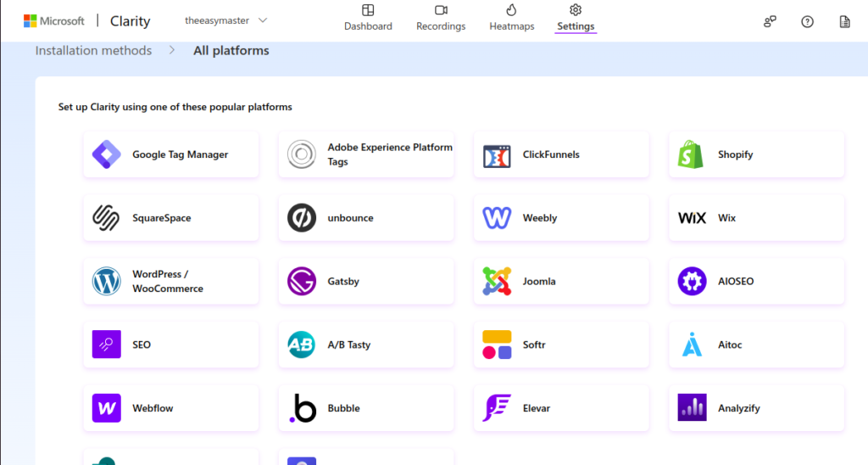The image size is (868, 465).
Task: Click the Shopify bag logo icon
Action: [691, 154]
